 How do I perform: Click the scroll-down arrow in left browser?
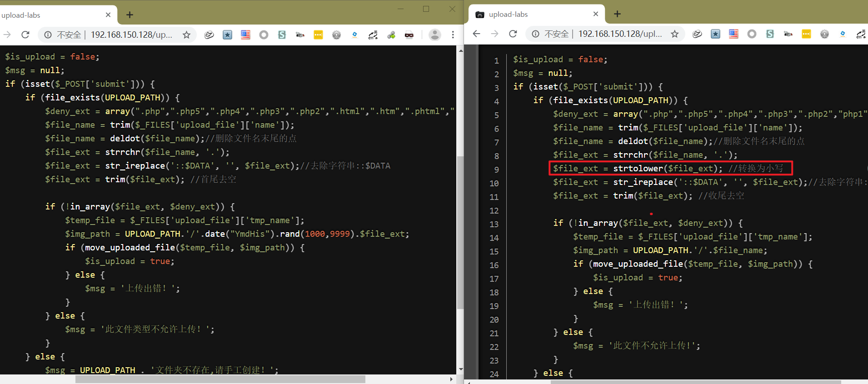click(x=460, y=369)
